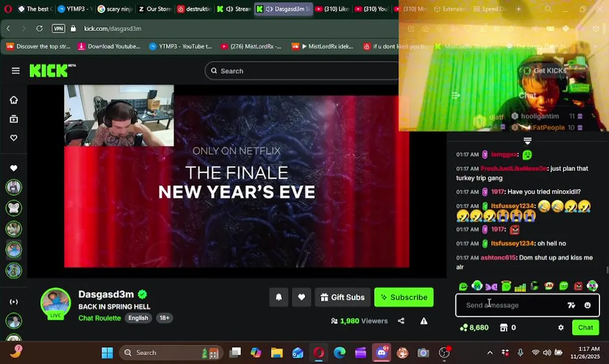Open Discord from the taskbar
This screenshot has width=609, height=364.
tap(382, 353)
